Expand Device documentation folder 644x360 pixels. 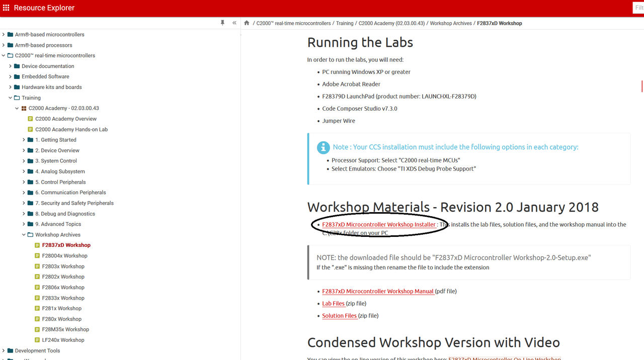10,66
